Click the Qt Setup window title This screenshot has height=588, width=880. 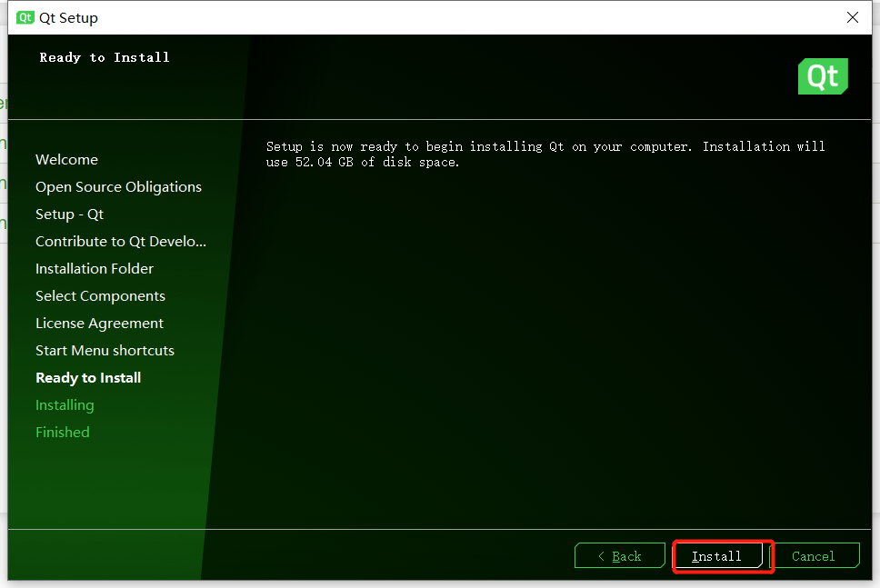point(68,18)
